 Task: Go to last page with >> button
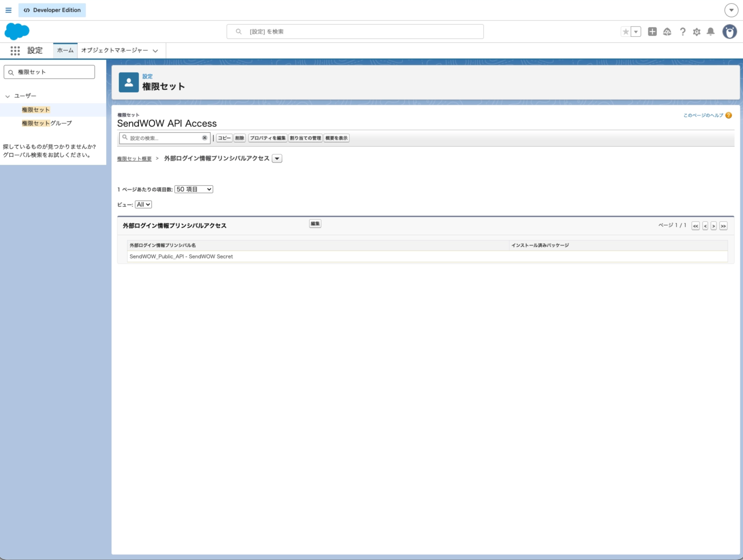coord(723,226)
